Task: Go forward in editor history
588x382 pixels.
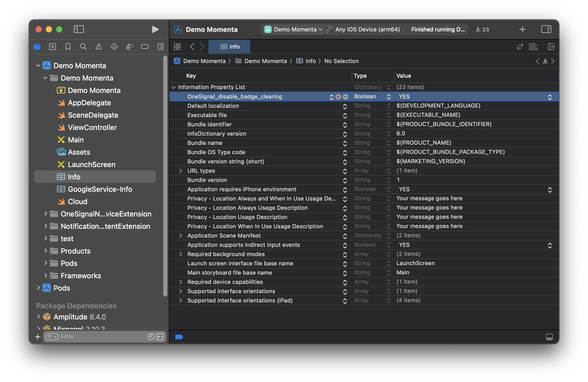Action: tap(202, 47)
